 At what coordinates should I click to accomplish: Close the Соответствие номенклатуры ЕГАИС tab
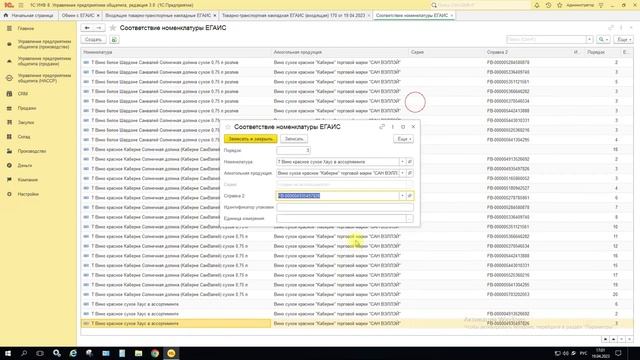pos(452,16)
